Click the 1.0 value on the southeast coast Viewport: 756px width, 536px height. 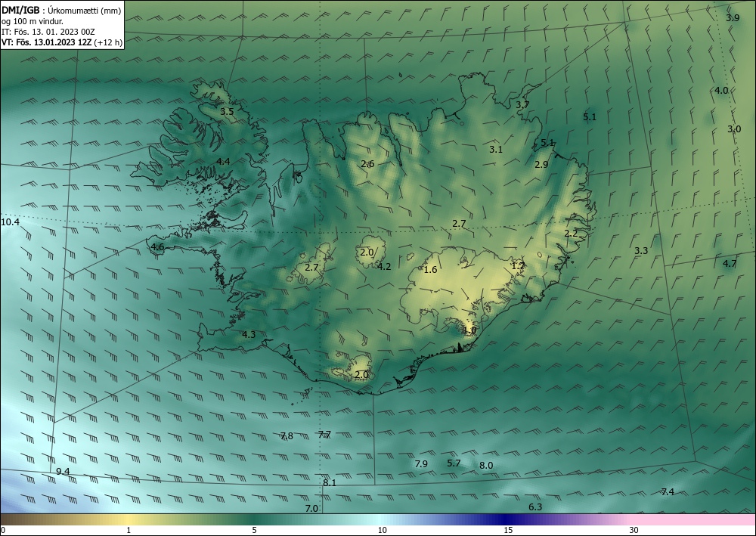pyautogui.click(x=469, y=330)
